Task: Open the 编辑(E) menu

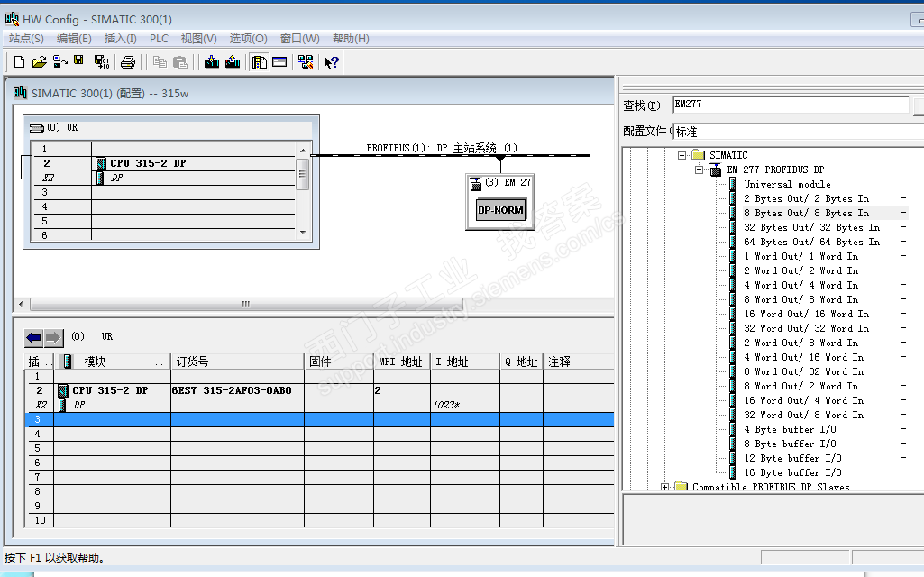Action: click(74, 38)
